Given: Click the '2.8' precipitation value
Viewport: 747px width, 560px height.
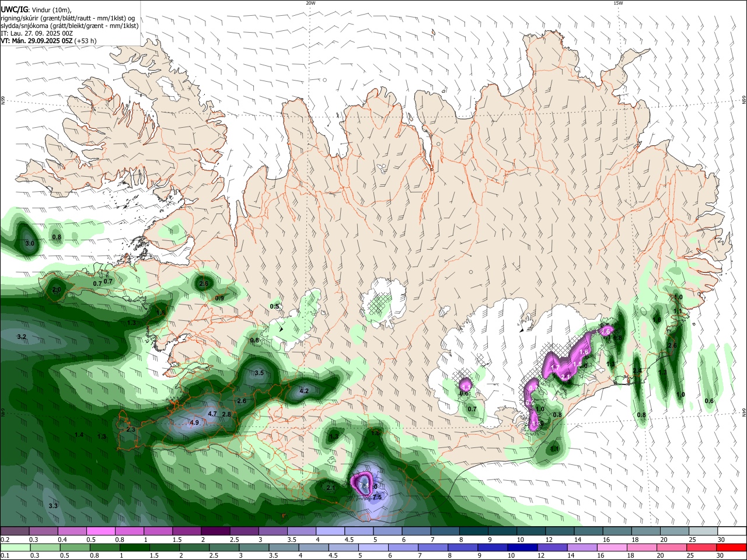Looking at the screenshot, I should point(226,415).
